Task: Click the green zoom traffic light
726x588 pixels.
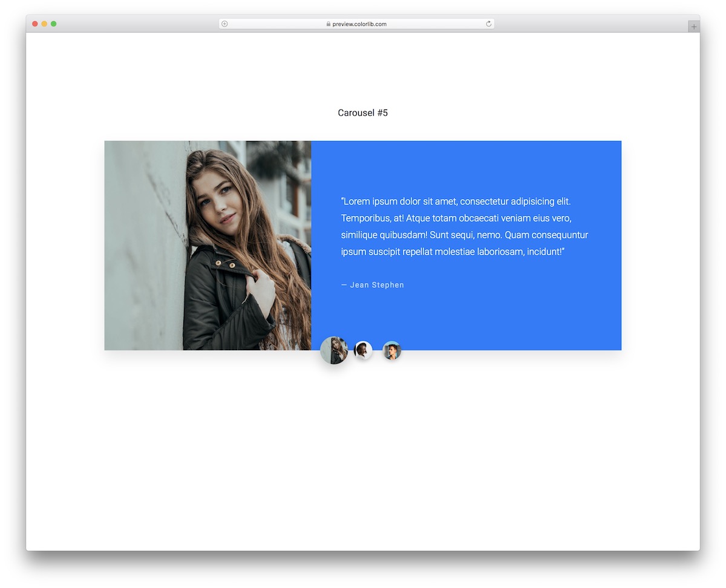Action: 53,22
